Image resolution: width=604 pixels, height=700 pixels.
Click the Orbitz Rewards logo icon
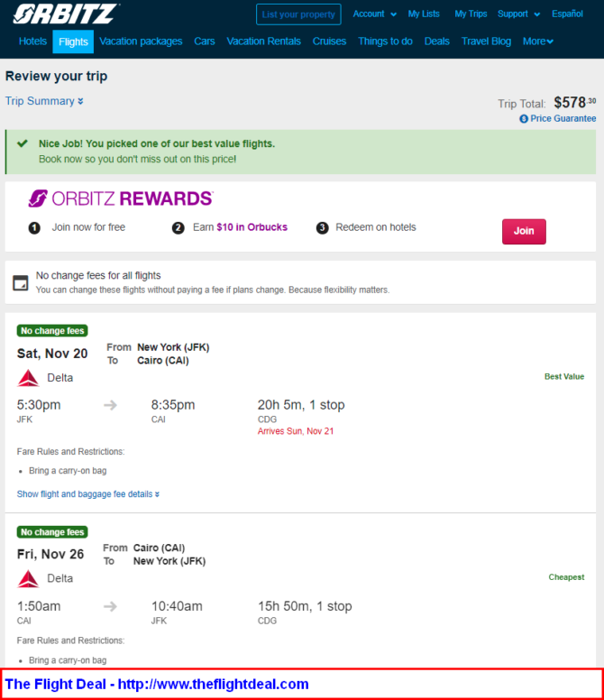(x=38, y=198)
